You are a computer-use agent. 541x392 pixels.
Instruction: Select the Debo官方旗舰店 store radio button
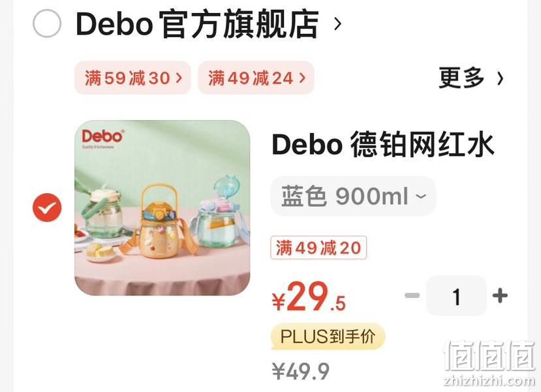pyautogui.click(x=47, y=23)
